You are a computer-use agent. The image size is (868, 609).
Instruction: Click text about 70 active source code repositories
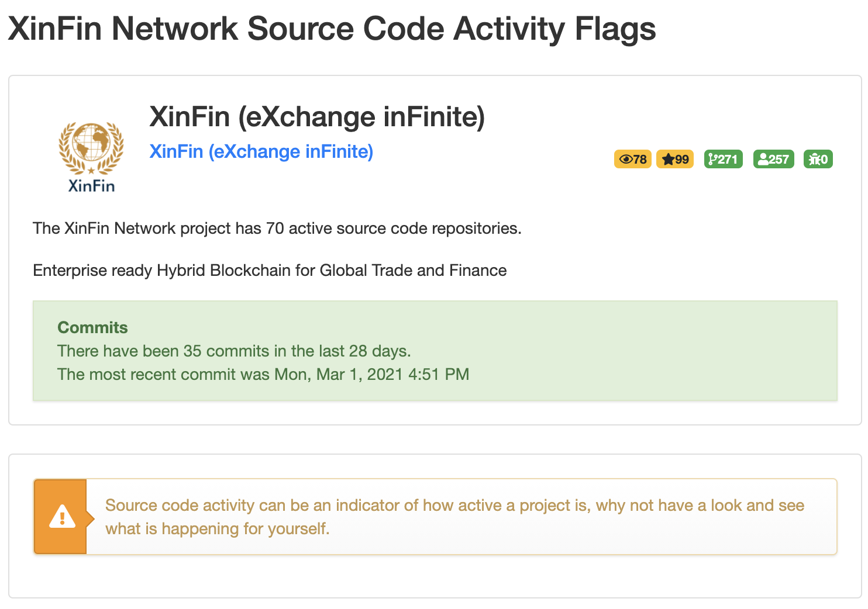277,228
